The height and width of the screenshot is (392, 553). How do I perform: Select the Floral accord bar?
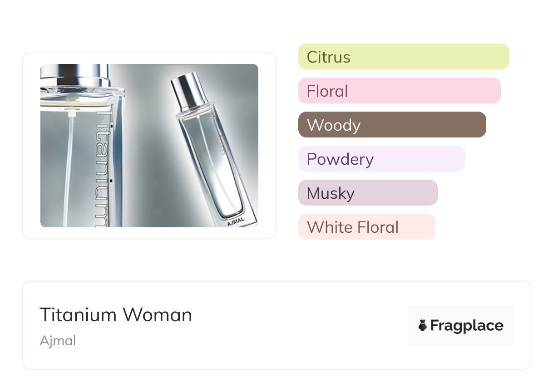pos(399,91)
